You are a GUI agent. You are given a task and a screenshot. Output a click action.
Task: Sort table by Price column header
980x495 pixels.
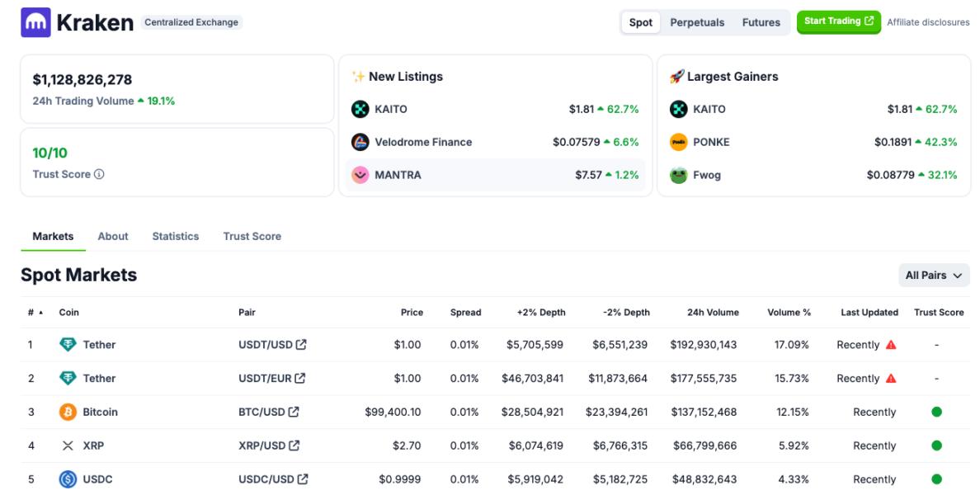coord(412,313)
